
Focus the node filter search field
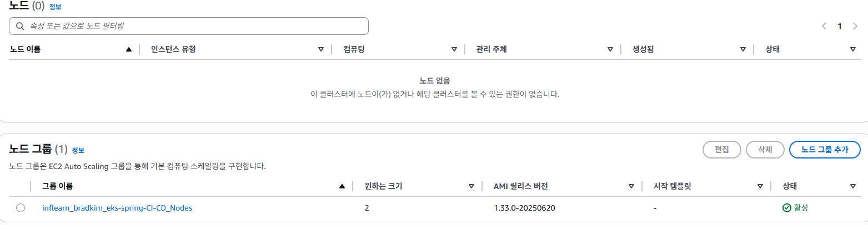tap(189, 26)
